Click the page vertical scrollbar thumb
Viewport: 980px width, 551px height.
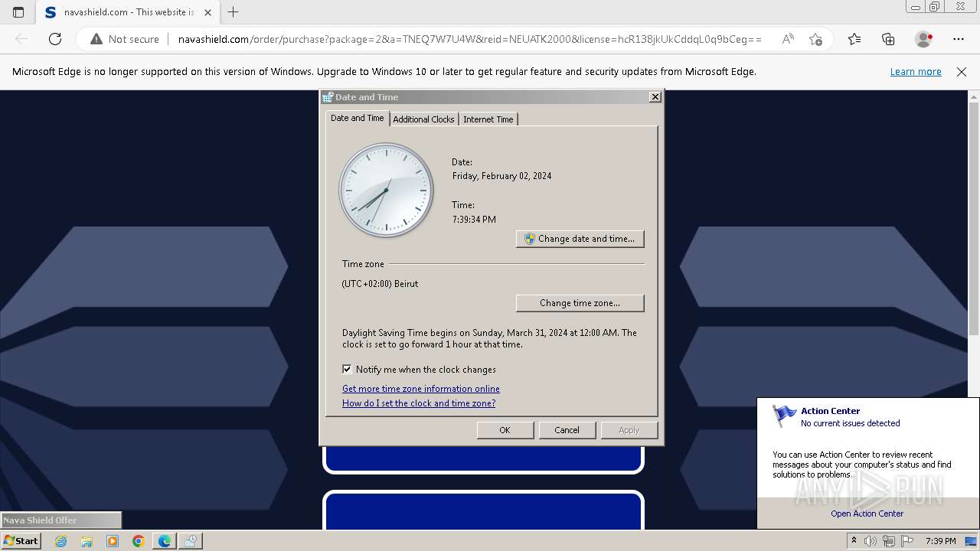974,218
